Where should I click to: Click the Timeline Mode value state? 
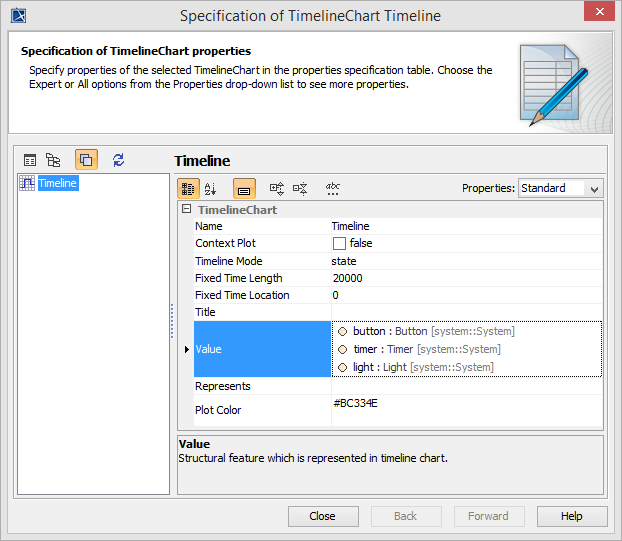click(466, 261)
